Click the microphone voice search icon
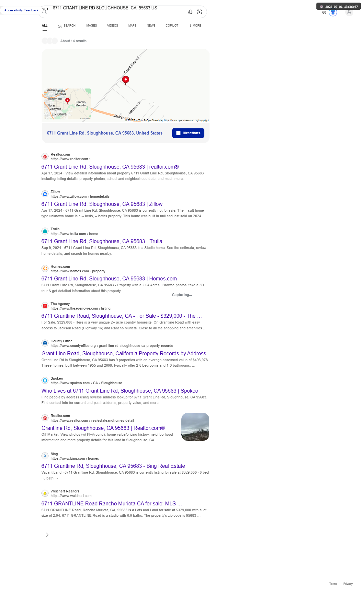The height and width of the screenshot is (590, 364). pos(190,12)
